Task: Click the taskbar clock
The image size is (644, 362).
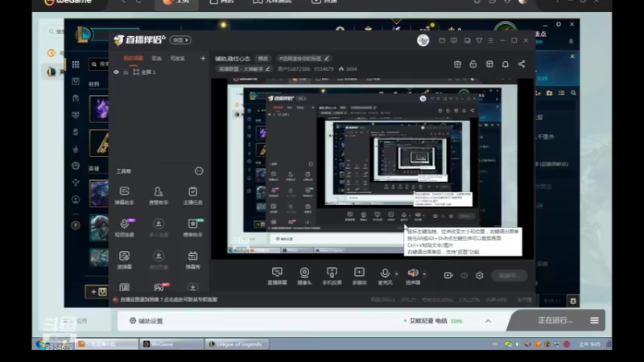Action: click(590, 344)
